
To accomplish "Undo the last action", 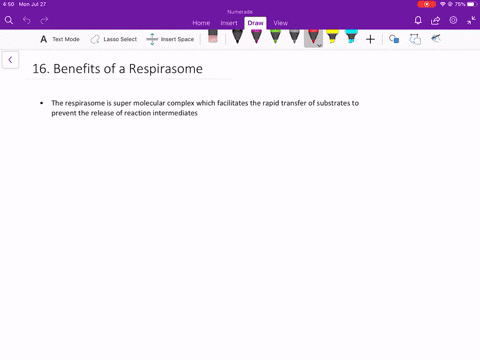I will pyautogui.click(x=27, y=20).
